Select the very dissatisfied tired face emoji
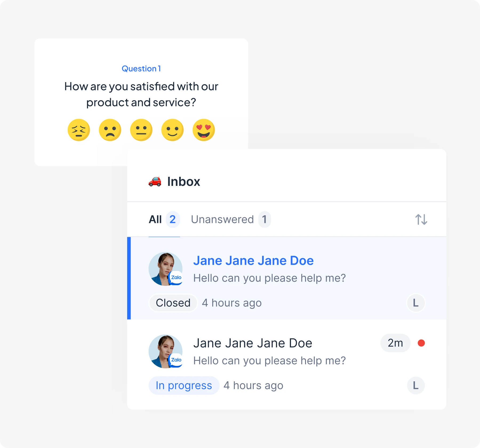Image resolution: width=480 pixels, height=448 pixels. point(79,130)
